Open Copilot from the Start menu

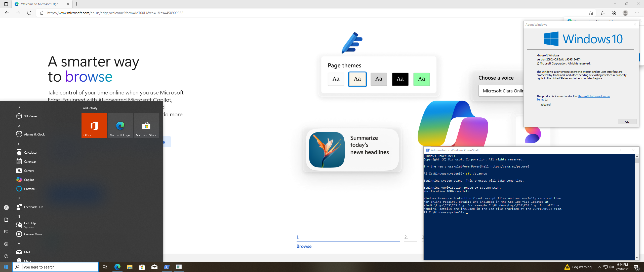(x=45, y=180)
